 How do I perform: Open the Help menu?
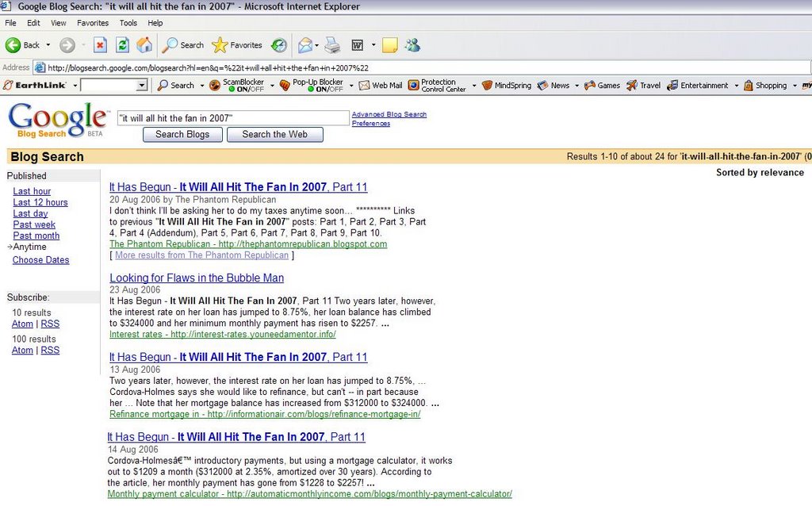pos(155,23)
